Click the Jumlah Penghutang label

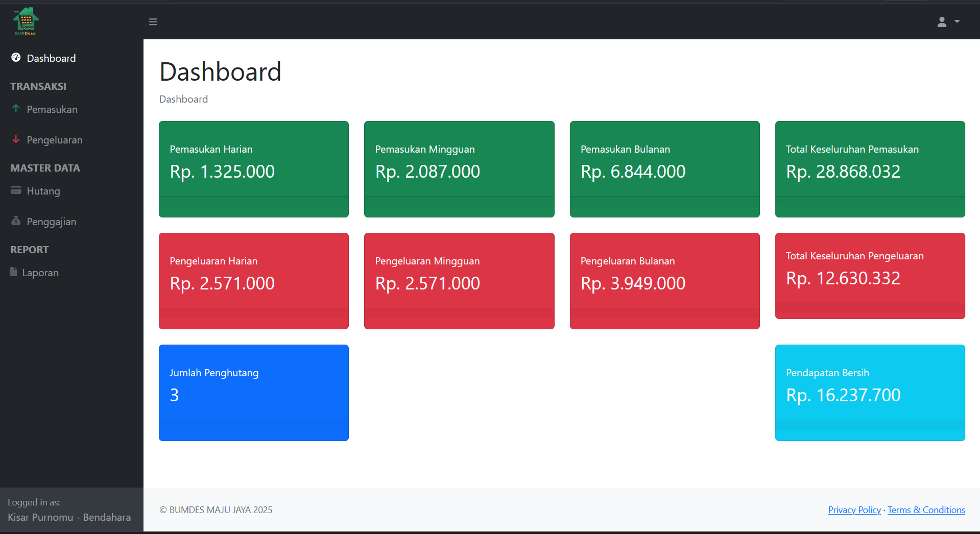(x=214, y=373)
